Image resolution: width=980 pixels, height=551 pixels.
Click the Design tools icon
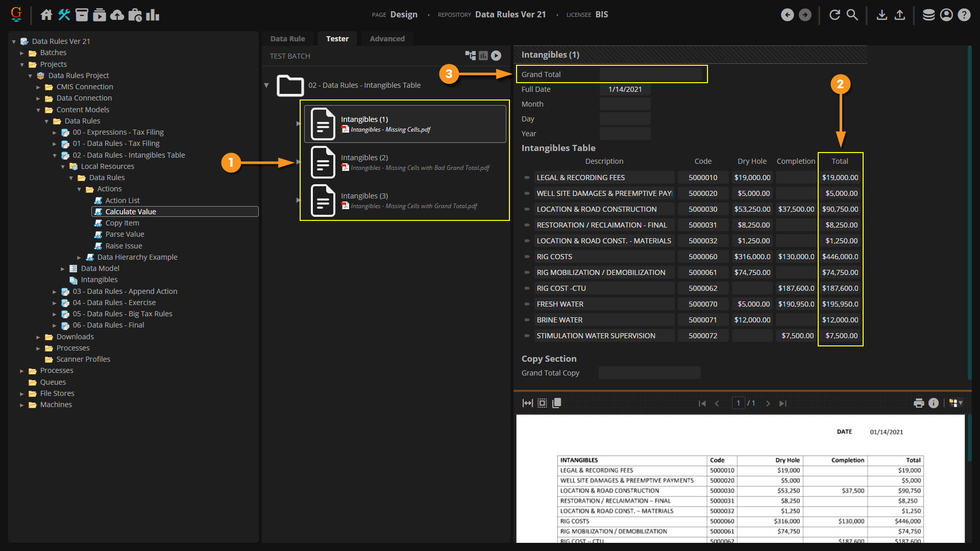click(64, 15)
